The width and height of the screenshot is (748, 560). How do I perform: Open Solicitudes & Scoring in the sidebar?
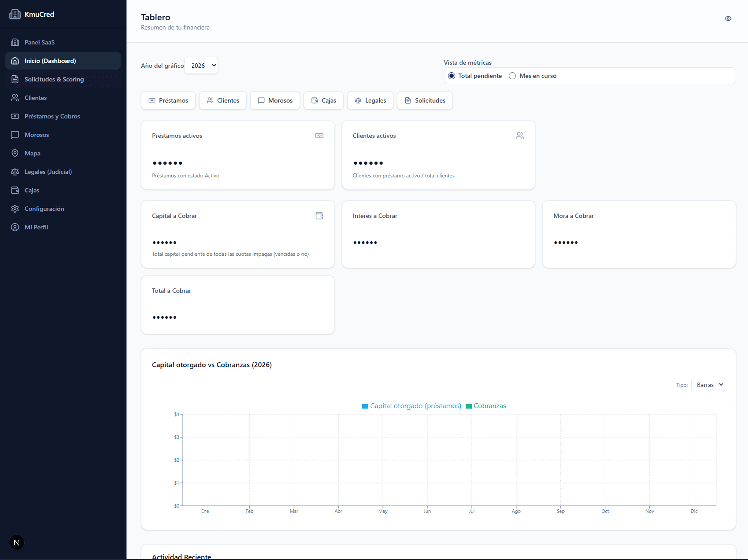click(x=54, y=79)
